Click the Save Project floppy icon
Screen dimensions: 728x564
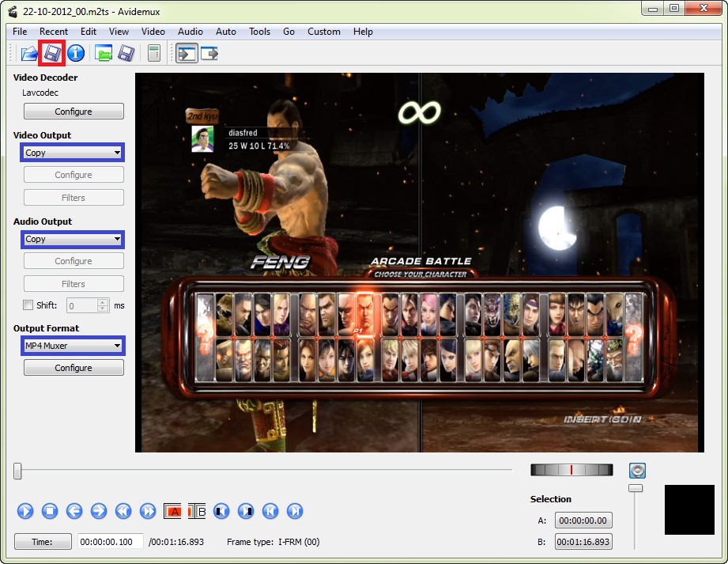[x=126, y=54]
